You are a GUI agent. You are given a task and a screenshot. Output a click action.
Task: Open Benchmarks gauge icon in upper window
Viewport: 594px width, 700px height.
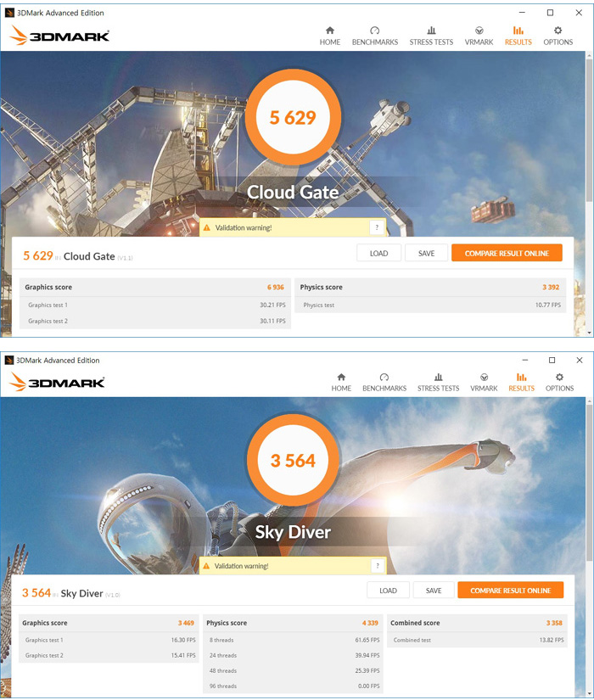[x=375, y=31]
